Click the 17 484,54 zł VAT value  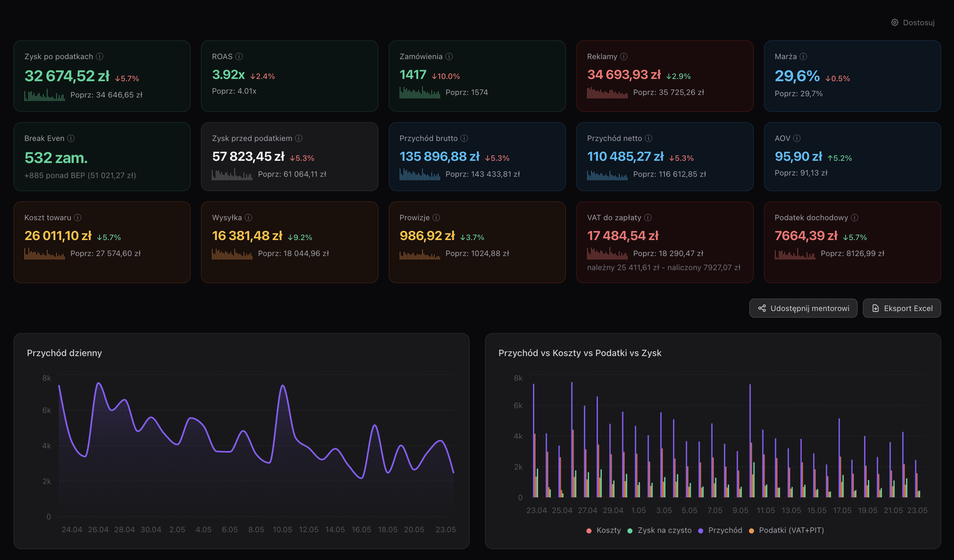point(623,236)
